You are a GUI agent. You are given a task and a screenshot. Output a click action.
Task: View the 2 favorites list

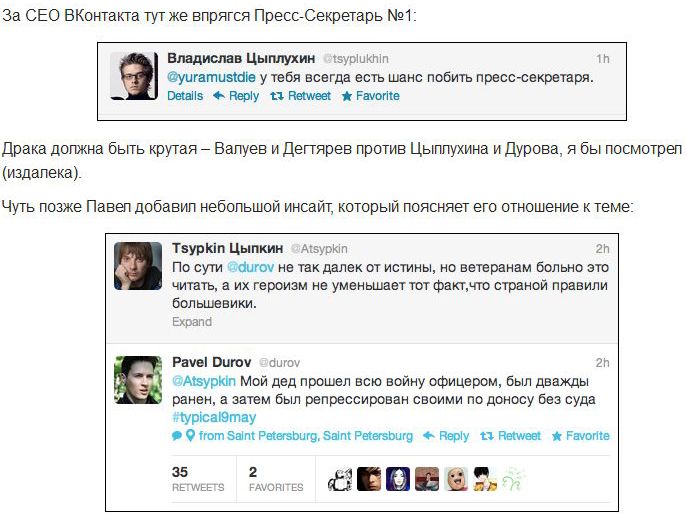pyautogui.click(x=275, y=478)
